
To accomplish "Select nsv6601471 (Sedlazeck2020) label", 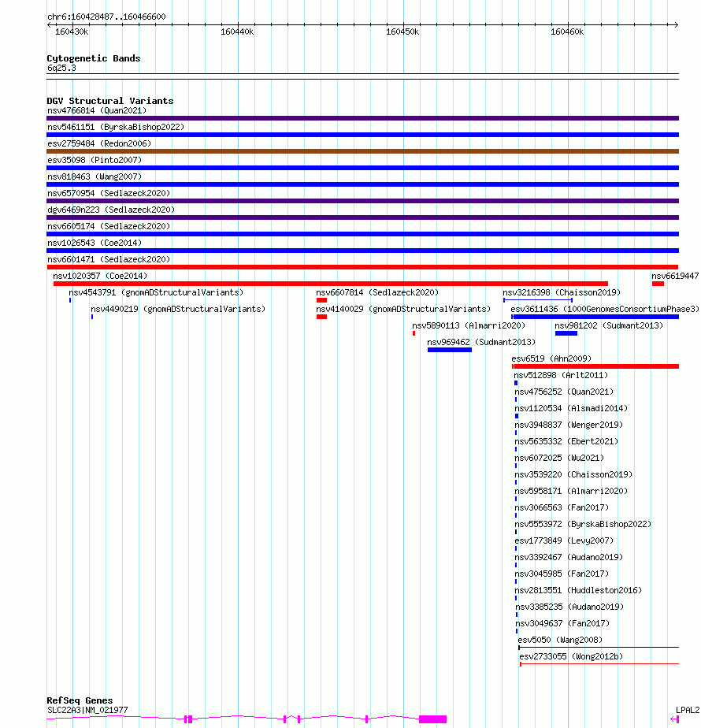I will tap(109, 259).
